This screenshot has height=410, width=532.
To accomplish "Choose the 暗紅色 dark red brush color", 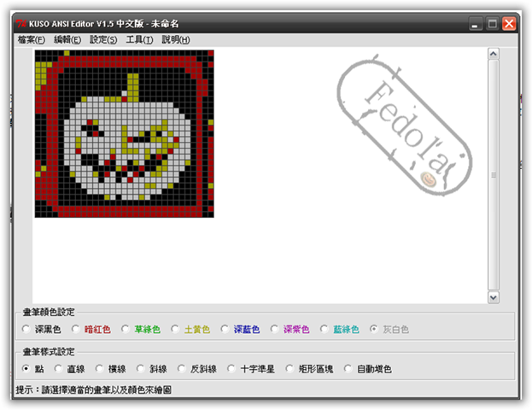I will click(76, 329).
